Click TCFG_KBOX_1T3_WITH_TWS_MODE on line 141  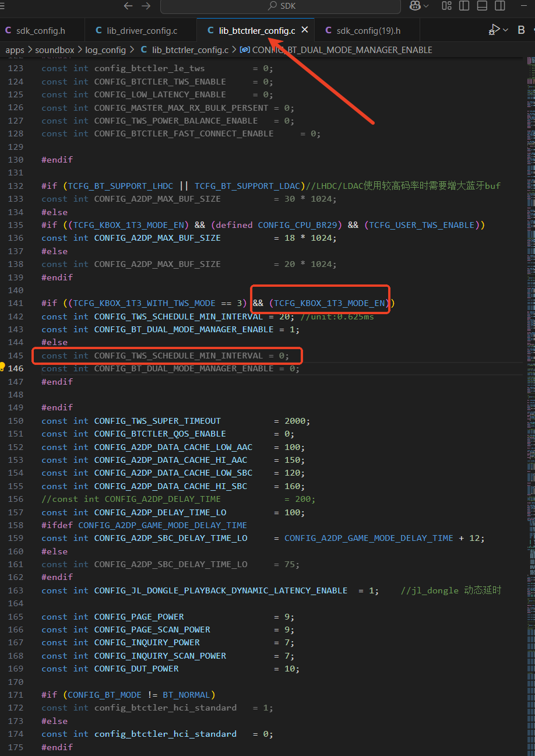pos(145,303)
